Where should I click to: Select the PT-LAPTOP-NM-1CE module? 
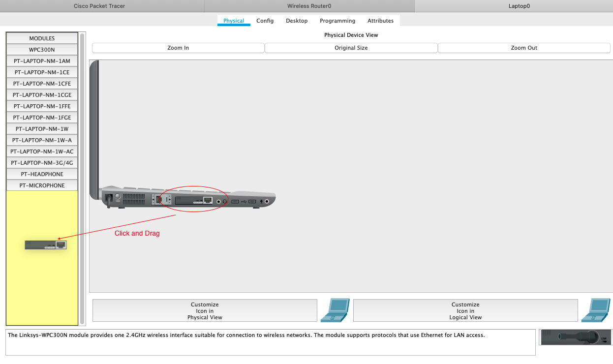[x=42, y=72]
